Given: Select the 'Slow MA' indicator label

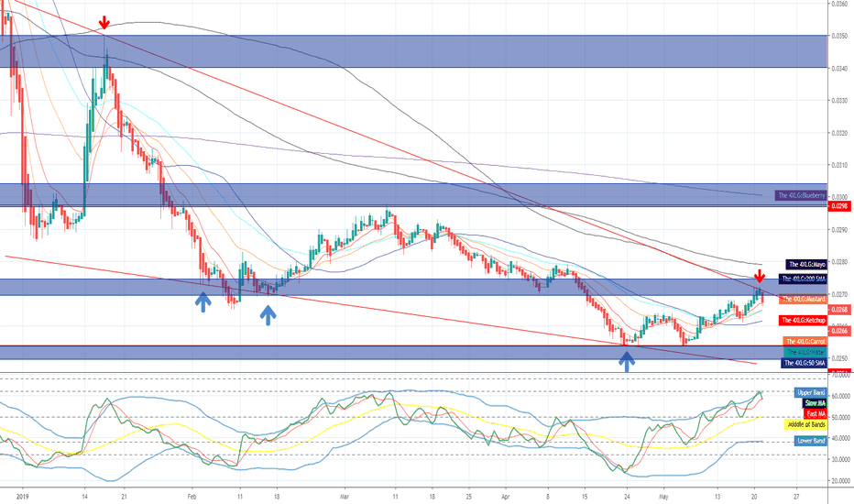Looking at the screenshot, I should tap(815, 403).
